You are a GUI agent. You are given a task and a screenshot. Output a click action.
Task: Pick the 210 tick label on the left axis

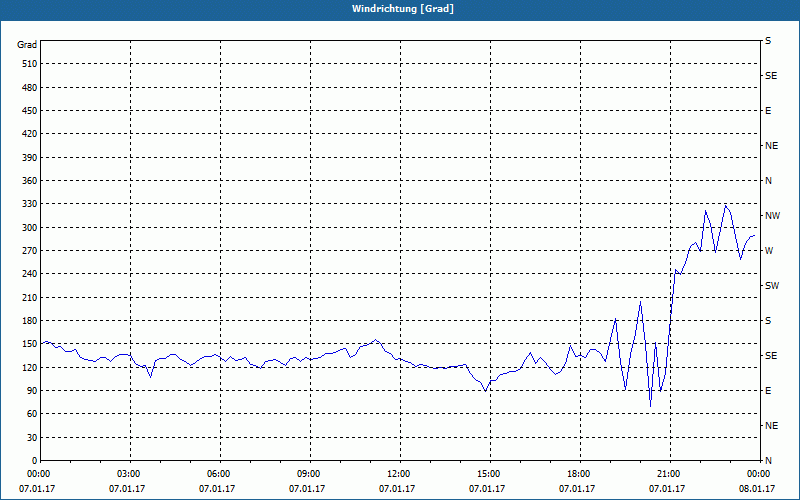pos(30,297)
